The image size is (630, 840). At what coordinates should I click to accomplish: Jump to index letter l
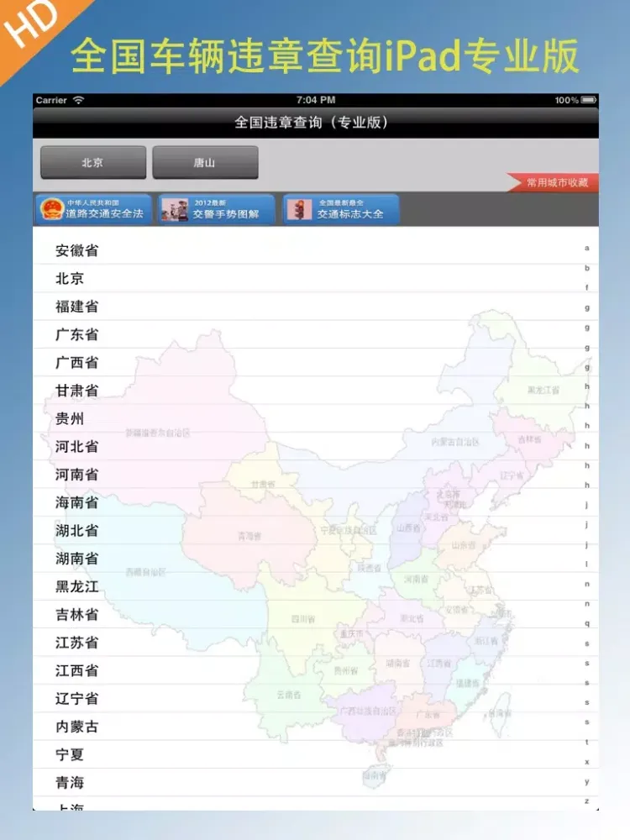coord(587,564)
